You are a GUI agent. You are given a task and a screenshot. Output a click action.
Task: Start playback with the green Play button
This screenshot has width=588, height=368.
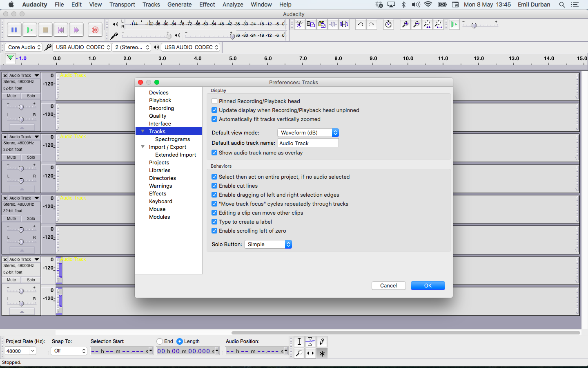pyautogui.click(x=29, y=30)
